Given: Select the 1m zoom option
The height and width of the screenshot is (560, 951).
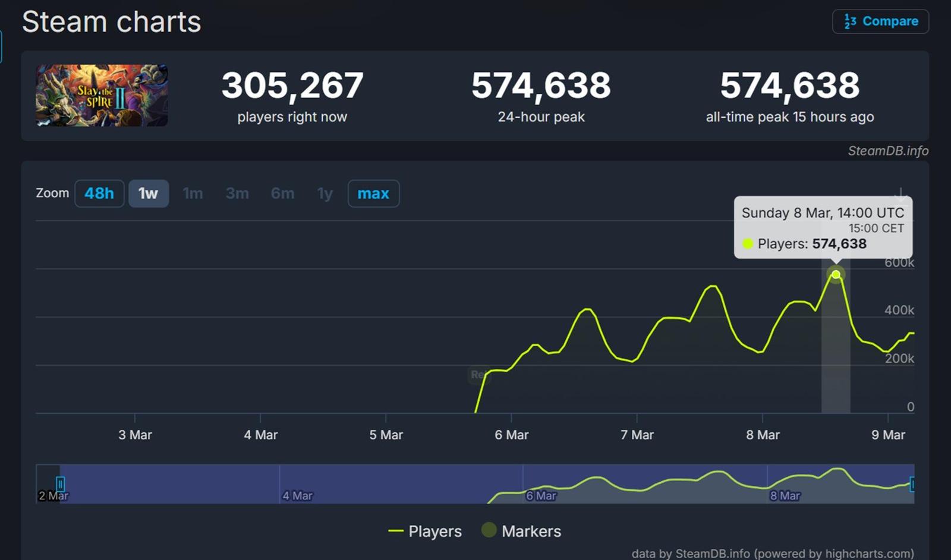Looking at the screenshot, I should coord(193,193).
